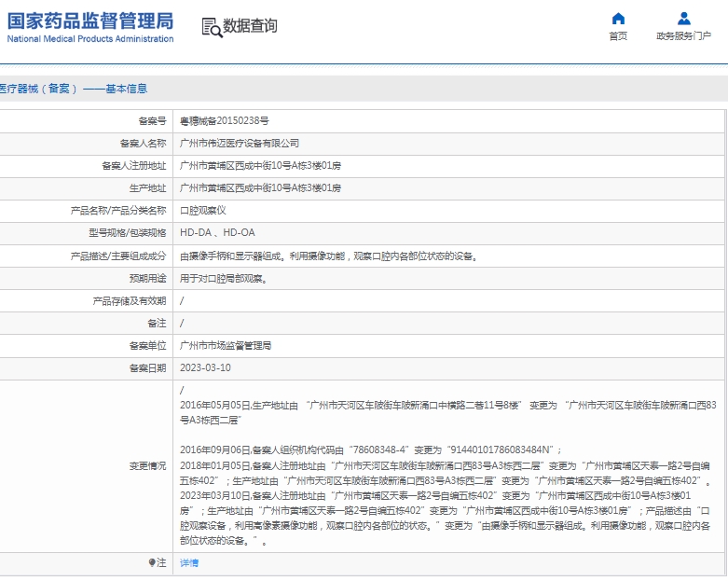Click the 生产地址 row label
The width and height of the screenshot is (728, 581).
(147, 188)
